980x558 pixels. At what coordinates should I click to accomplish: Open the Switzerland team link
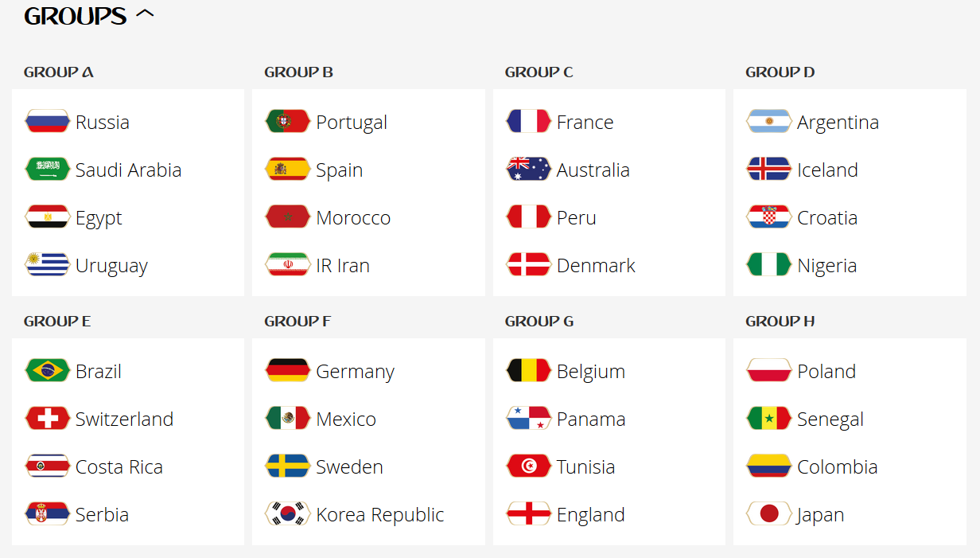pos(124,419)
